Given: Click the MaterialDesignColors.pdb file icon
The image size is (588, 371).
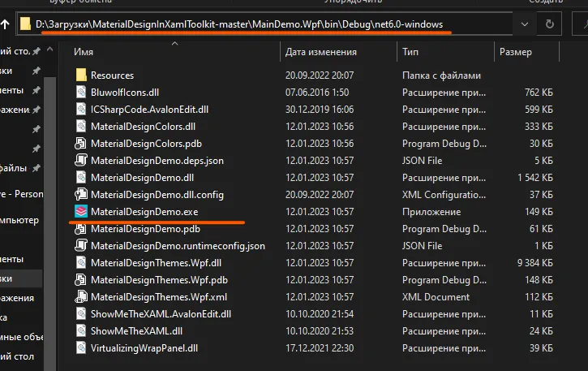Looking at the screenshot, I should pyautogui.click(x=80, y=144).
